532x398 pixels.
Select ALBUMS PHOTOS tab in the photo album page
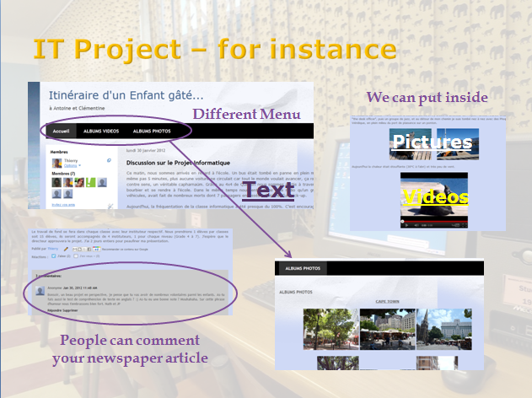click(303, 268)
